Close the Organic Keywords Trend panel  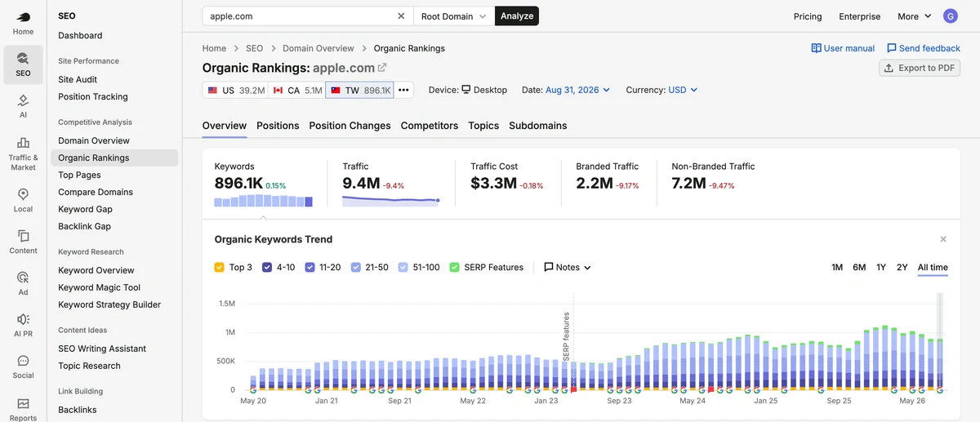[943, 239]
